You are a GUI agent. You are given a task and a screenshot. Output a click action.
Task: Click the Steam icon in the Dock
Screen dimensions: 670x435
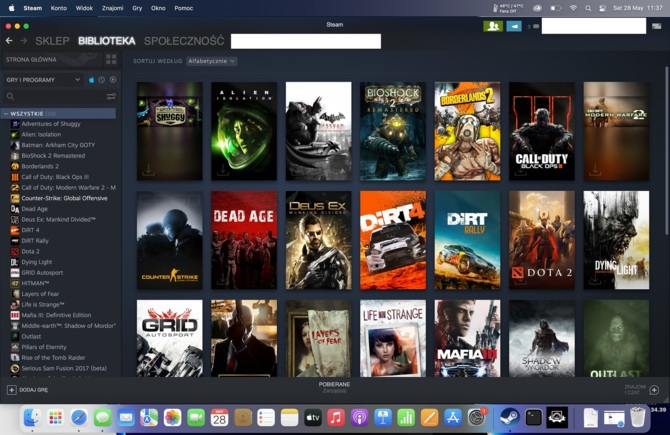[509, 417]
